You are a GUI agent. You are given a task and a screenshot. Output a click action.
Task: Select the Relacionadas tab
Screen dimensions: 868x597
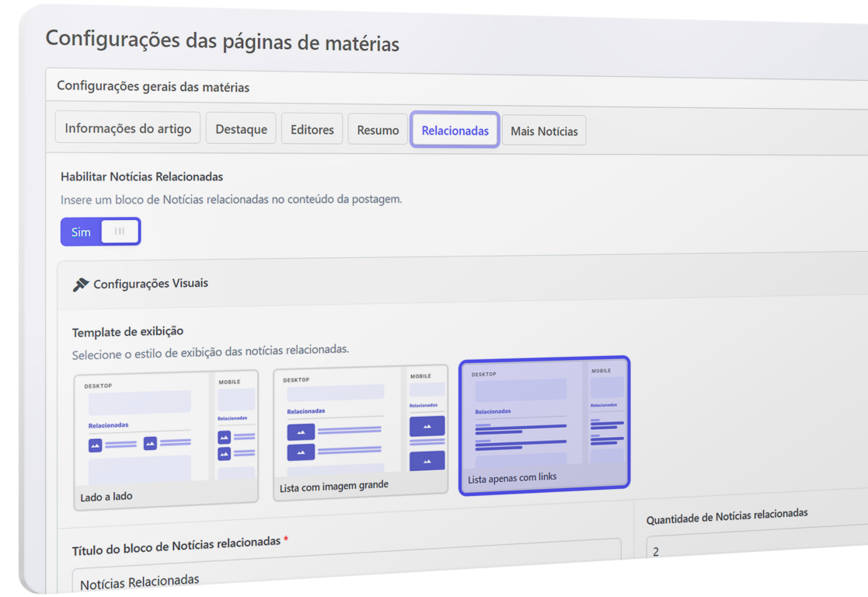pos(455,131)
